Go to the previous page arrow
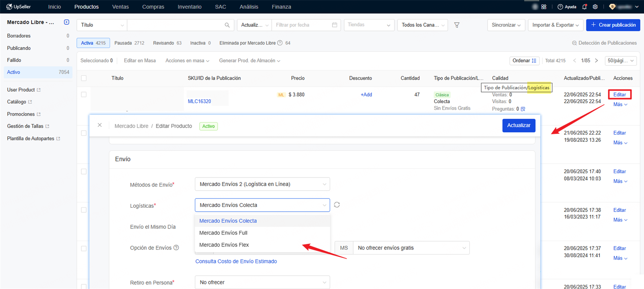Screen dimensions: 644x289 pyautogui.click(x=575, y=61)
